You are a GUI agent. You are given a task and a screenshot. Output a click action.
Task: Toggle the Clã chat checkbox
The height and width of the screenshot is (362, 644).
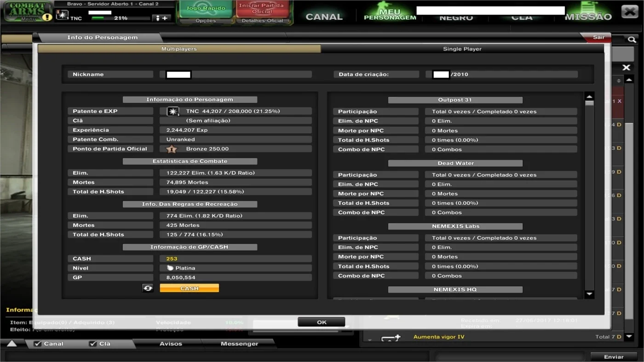93,344
